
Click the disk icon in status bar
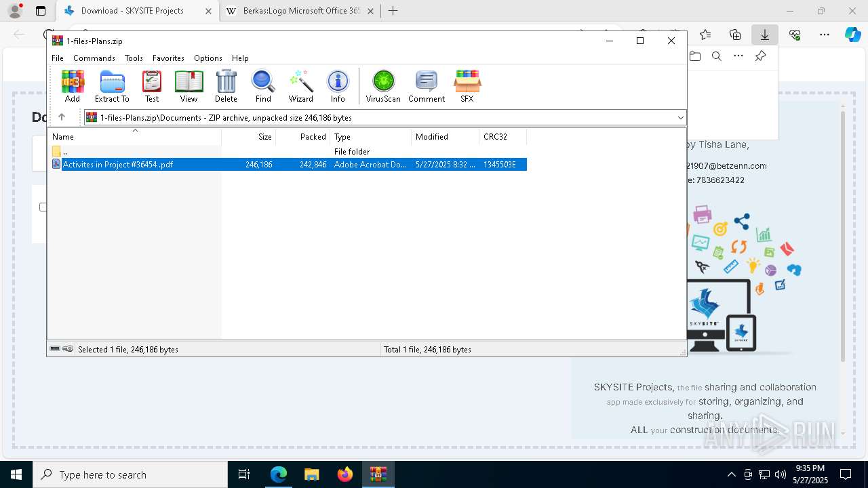click(x=55, y=349)
